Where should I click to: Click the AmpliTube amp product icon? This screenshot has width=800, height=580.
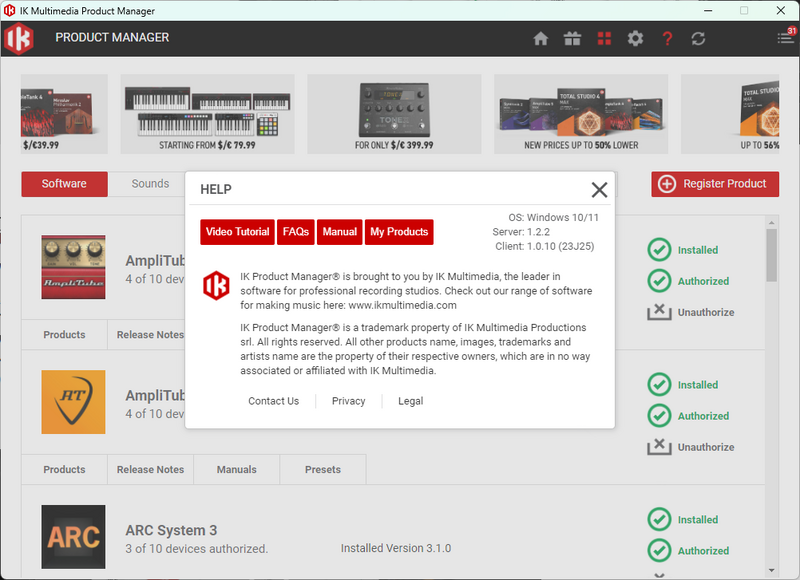(x=73, y=267)
